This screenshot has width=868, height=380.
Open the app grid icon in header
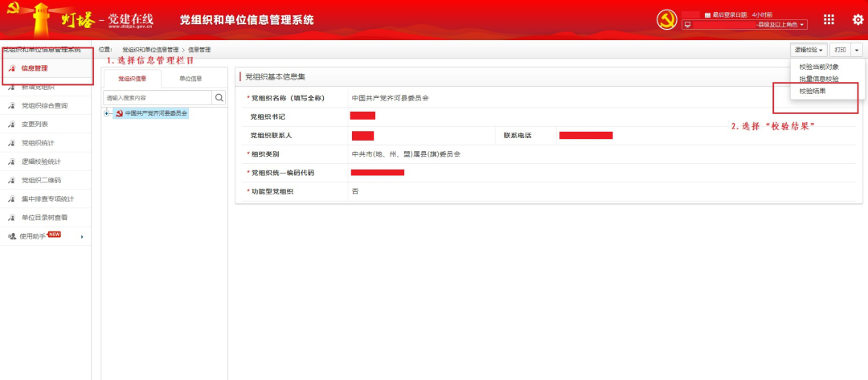click(829, 20)
